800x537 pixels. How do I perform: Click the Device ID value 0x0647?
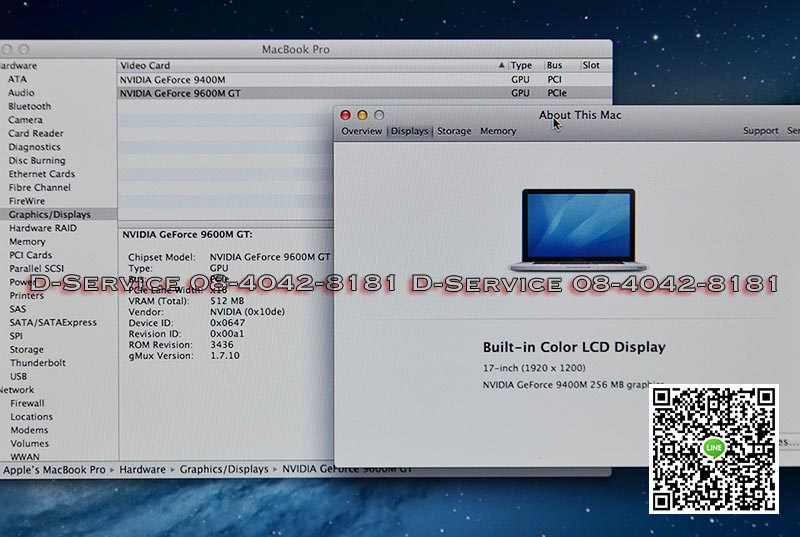pos(228,323)
